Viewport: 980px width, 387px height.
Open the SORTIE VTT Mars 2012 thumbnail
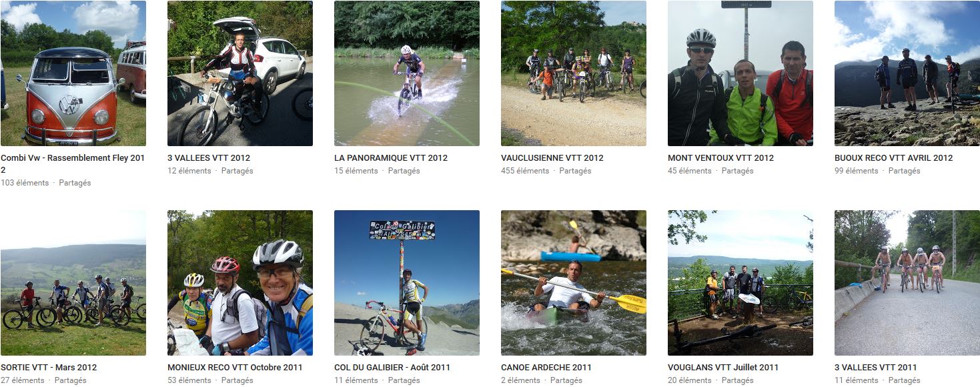(73, 283)
